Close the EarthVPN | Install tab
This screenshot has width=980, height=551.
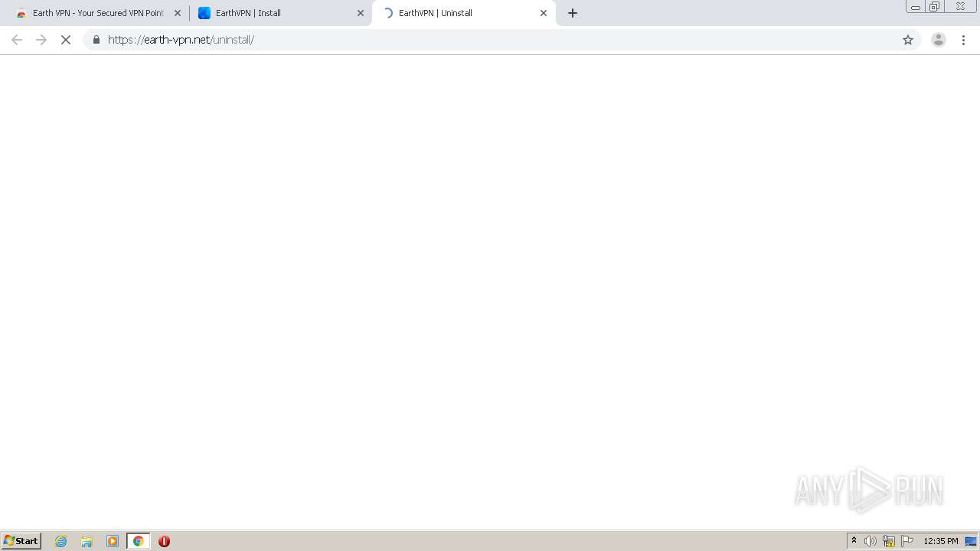click(361, 13)
